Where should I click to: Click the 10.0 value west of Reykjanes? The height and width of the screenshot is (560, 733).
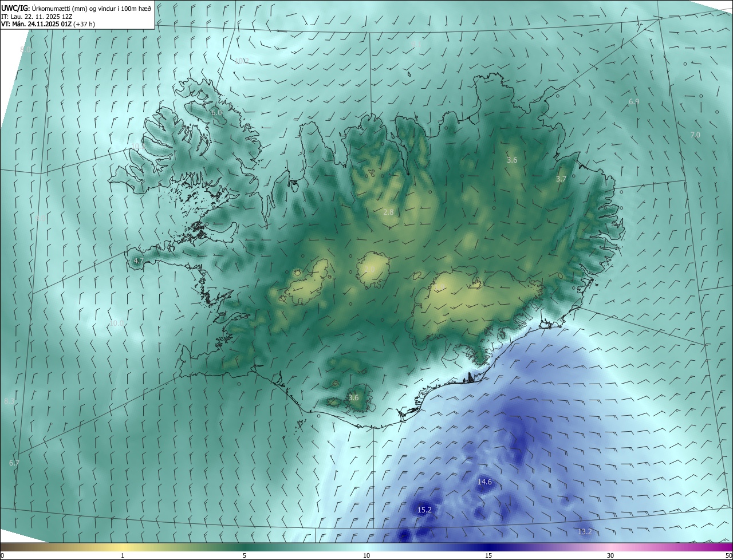click(x=116, y=323)
